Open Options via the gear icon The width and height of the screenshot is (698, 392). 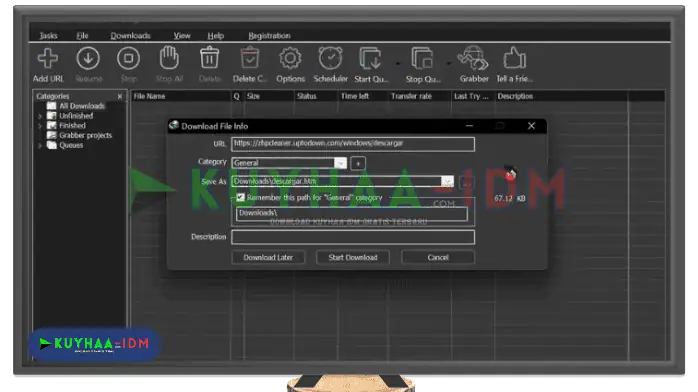tap(290, 58)
